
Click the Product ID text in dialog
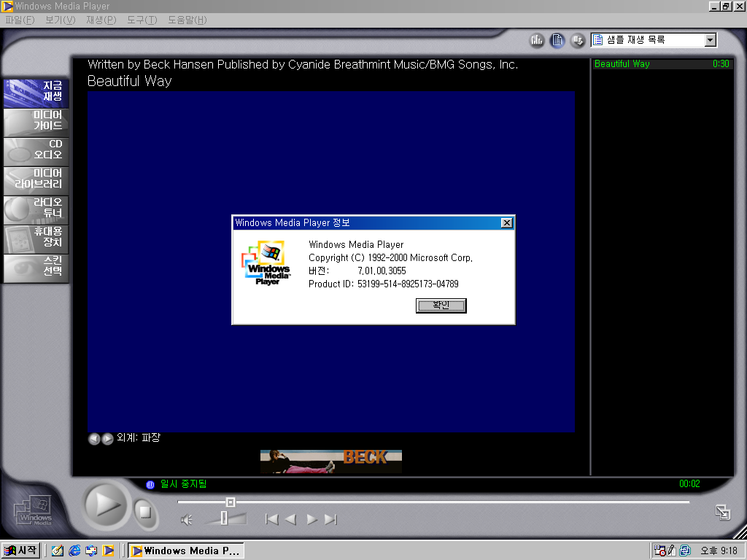click(384, 284)
